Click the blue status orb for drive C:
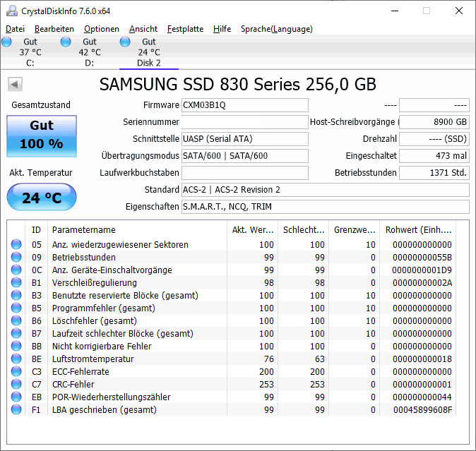Image resolution: width=476 pixels, height=451 pixels. tap(6, 42)
